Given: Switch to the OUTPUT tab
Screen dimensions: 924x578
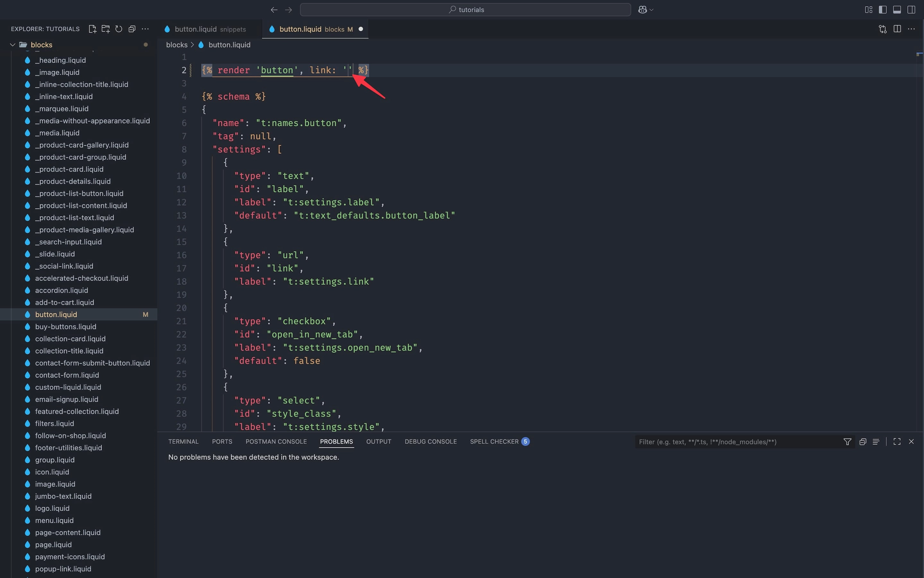Looking at the screenshot, I should [x=379, y=442].
